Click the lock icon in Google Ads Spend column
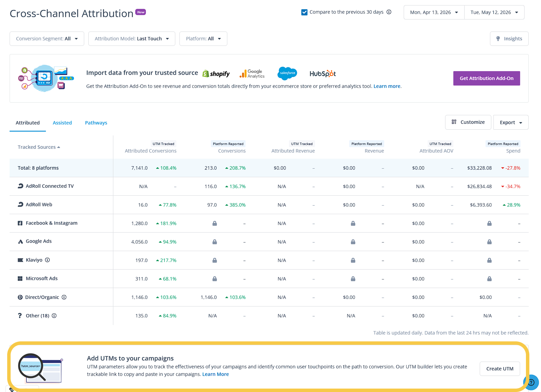 coord(490,242)
